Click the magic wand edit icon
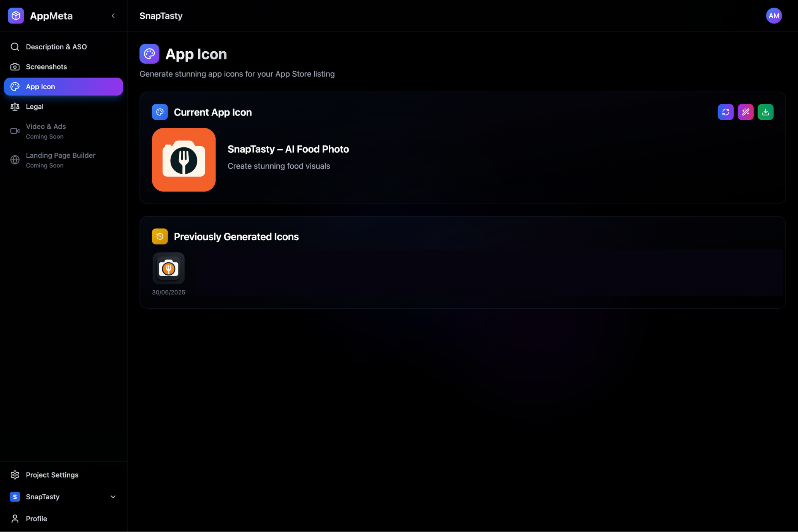The width and height of the screenshot is (798, 532). (745, 112)
